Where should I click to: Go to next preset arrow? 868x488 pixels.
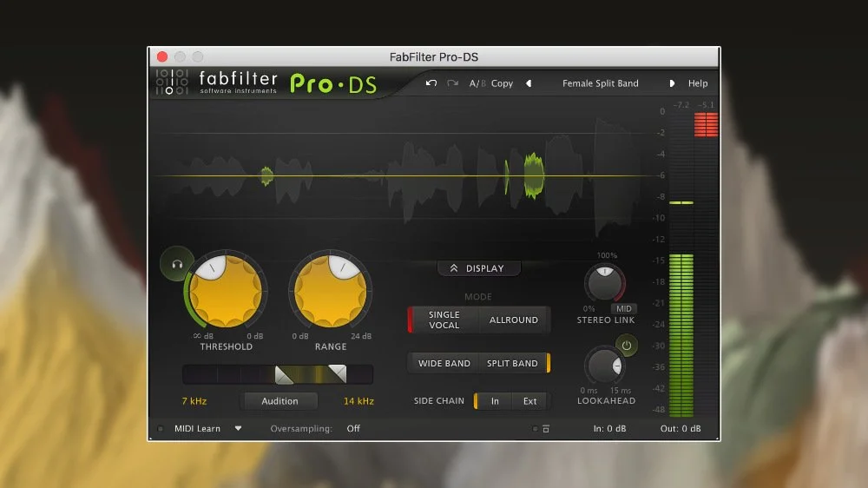click(x=672, y=83)
